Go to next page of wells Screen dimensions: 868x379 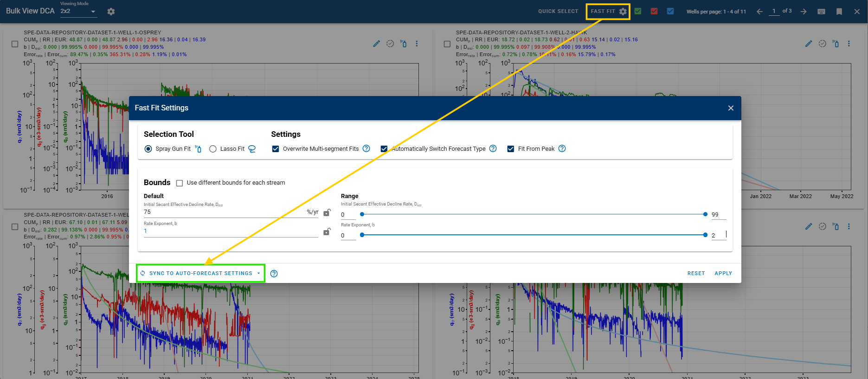(x=804, y=12)
